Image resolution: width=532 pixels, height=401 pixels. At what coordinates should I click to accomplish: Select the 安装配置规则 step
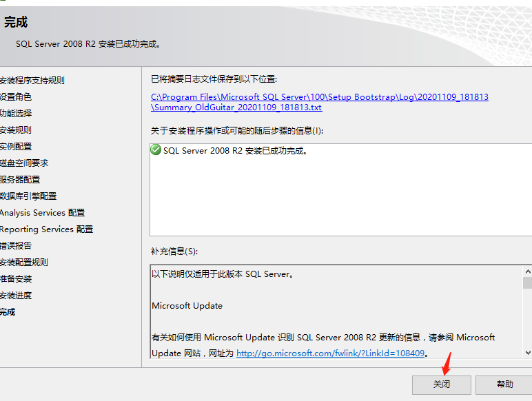(x=23, y=263)
